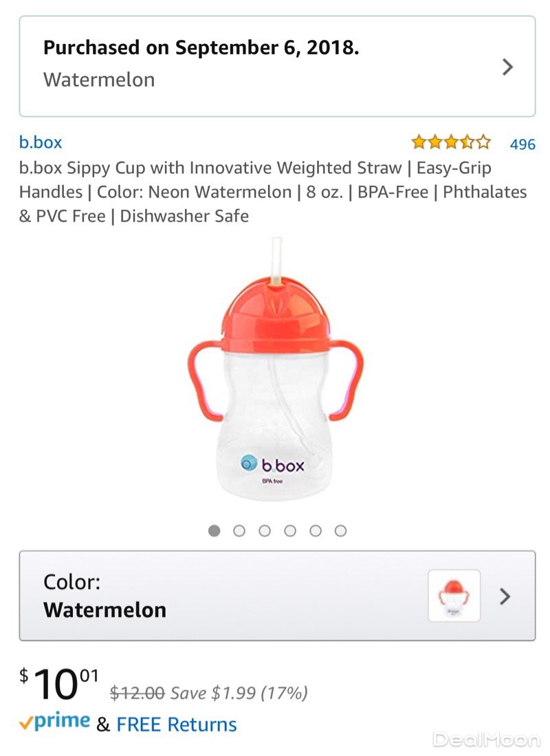Tap the prime logo badge
550x756 pixels.
tap(54, 722)
